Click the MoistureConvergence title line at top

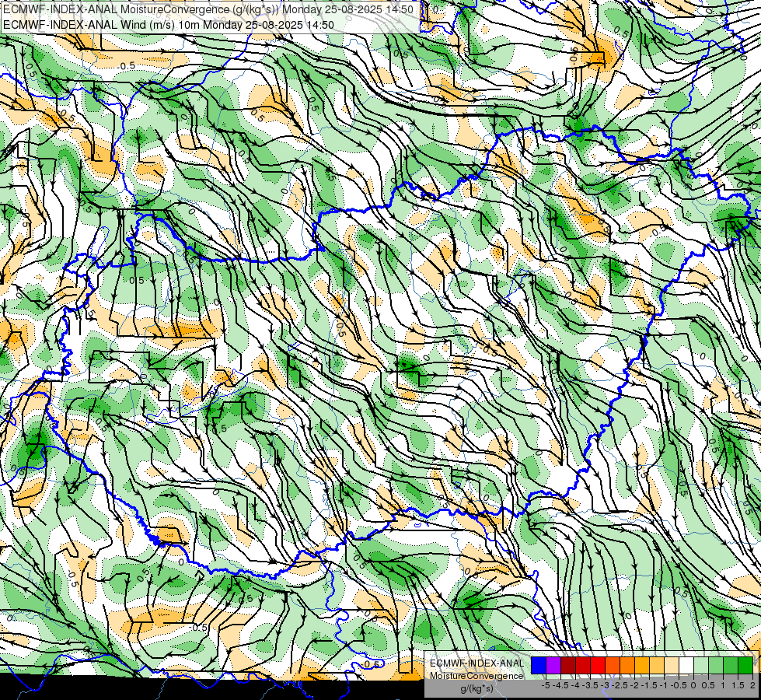tap(208, 9)
